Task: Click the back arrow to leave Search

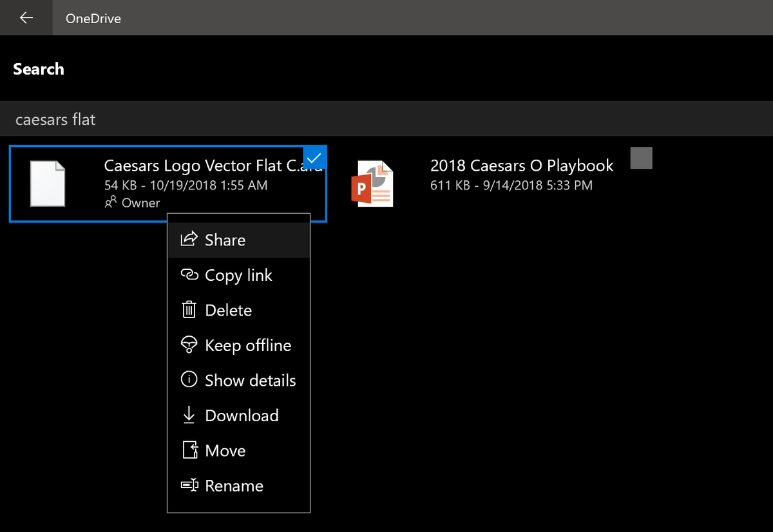Action: point(26,17)
